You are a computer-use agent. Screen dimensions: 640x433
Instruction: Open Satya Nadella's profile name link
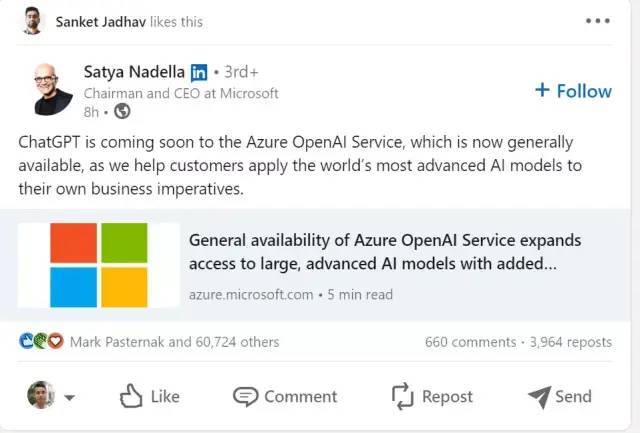134,72
